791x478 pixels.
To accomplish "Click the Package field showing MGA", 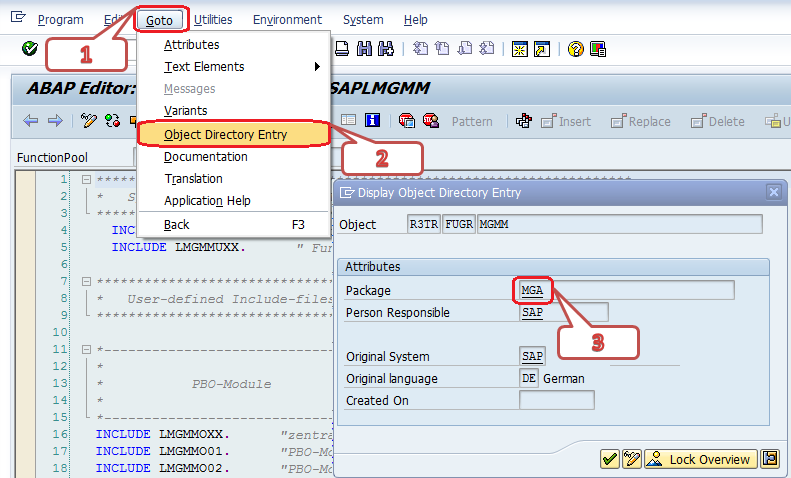I will [x=627, y=290].
